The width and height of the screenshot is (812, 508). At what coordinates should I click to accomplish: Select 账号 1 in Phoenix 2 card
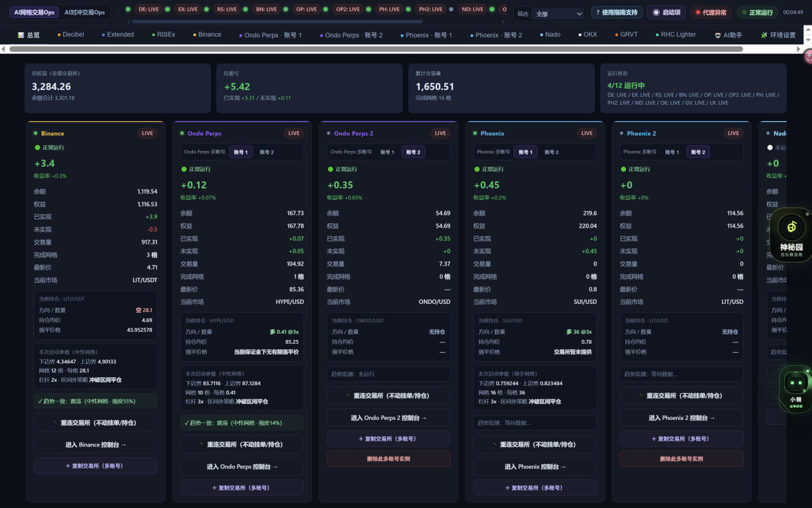click(672, 152)
